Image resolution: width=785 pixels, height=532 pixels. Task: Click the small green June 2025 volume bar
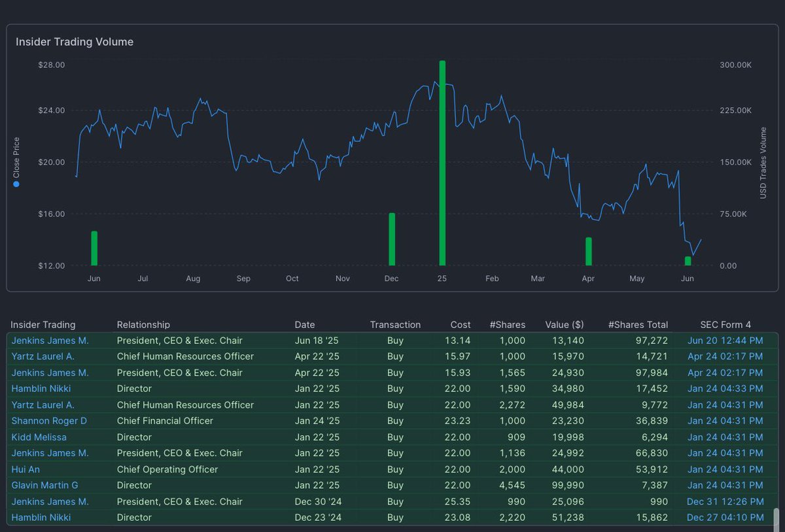[688, 261]
